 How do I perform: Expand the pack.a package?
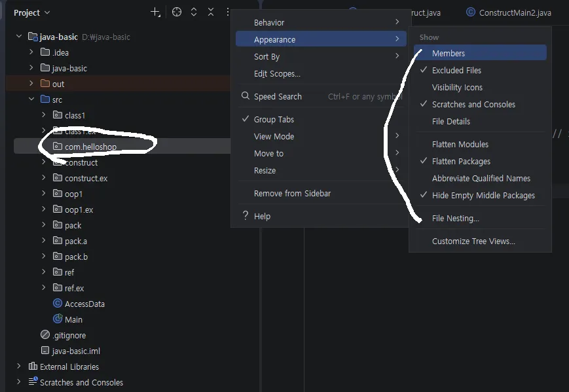[x=44, y=240]
